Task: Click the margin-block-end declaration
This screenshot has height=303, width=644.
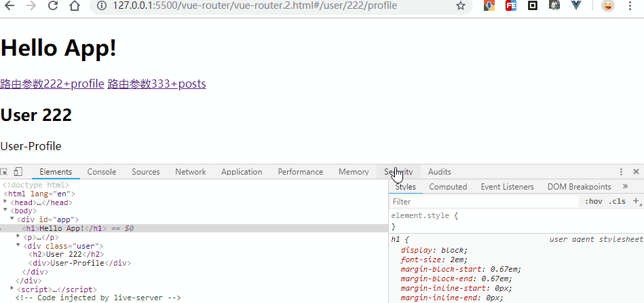Action: [457, 279]
